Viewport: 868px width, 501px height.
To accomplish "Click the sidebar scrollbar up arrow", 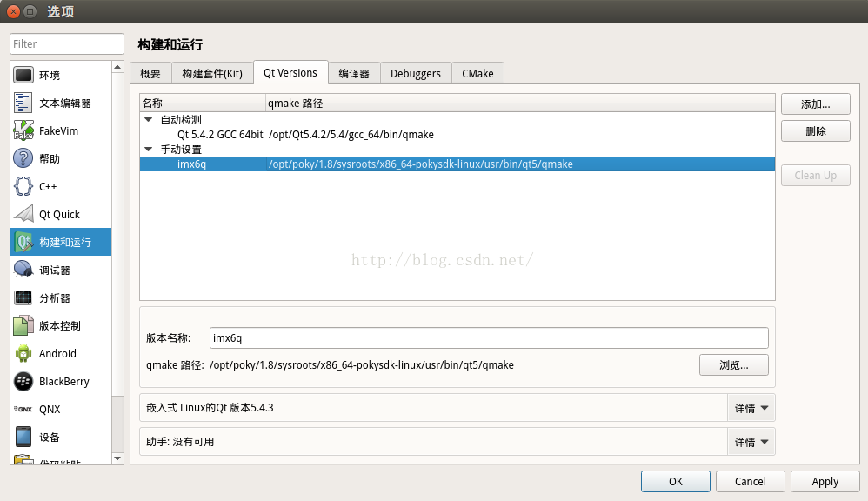I will (x=117, y=68).
